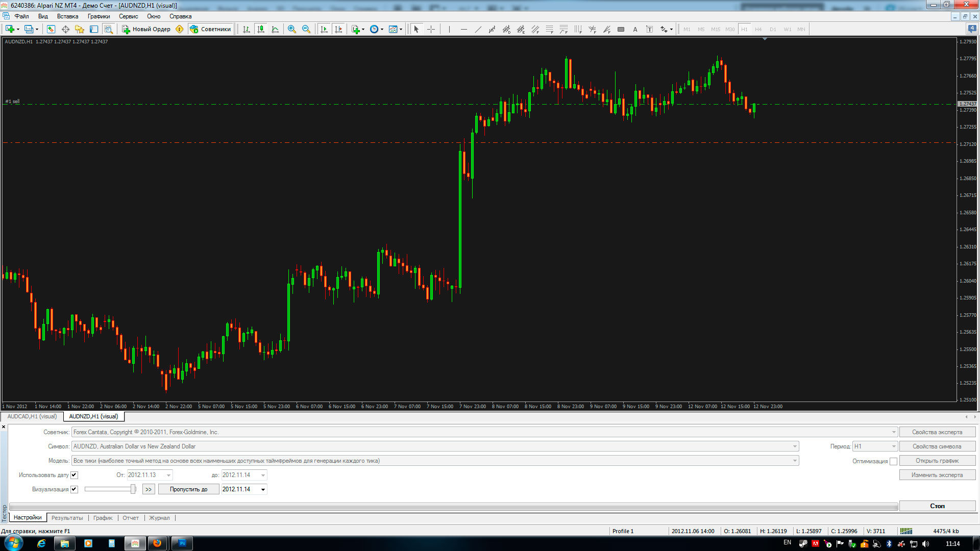Switch chart timeframe to H4
Viewport: 980px width, 551px height.
coord(758,29)
